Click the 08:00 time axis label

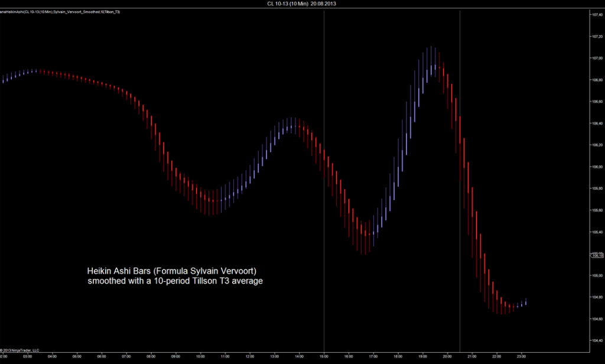point(151,356)
